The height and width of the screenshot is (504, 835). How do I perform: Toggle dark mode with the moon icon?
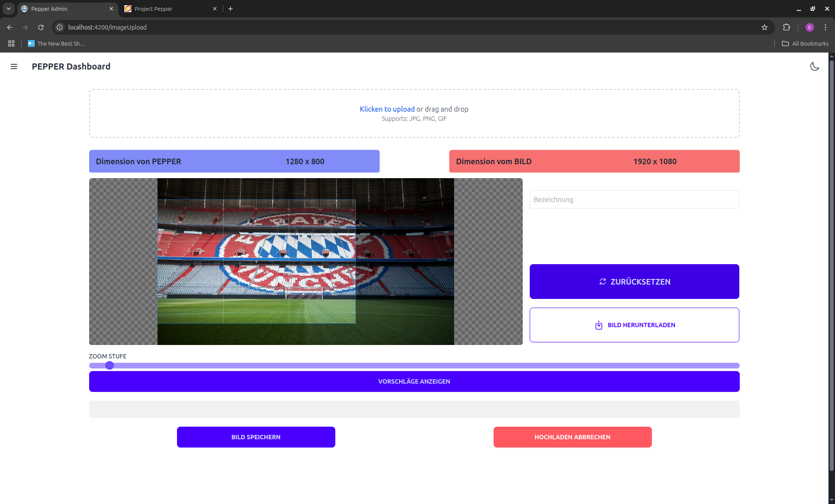pyautogui.click(x=815, y=66)
